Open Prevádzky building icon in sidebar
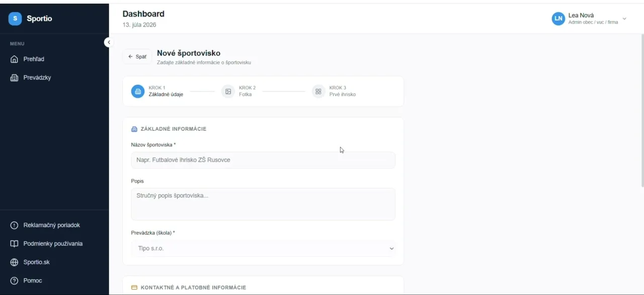 point(14,78)
